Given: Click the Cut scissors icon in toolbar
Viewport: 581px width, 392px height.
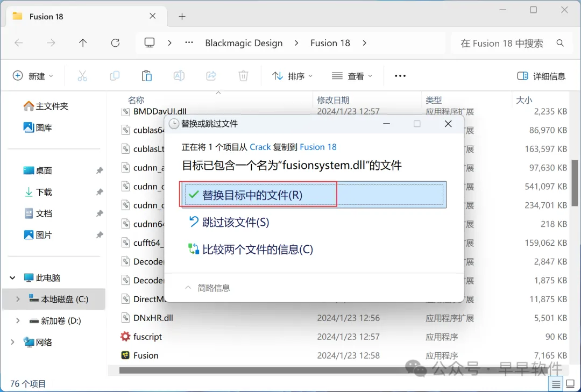Looking at the screenshot, I should point(82,76).
